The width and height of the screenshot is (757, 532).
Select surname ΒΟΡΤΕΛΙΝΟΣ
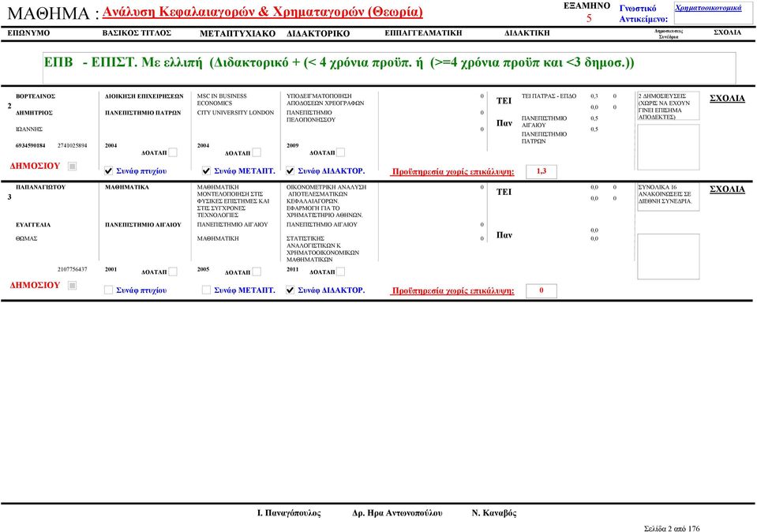point(36,96)
